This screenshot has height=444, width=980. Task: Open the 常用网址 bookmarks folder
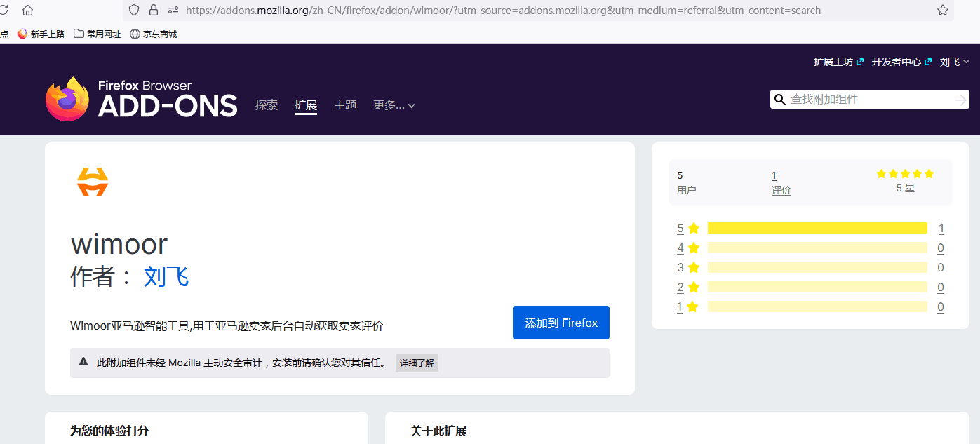pos(98,34)
